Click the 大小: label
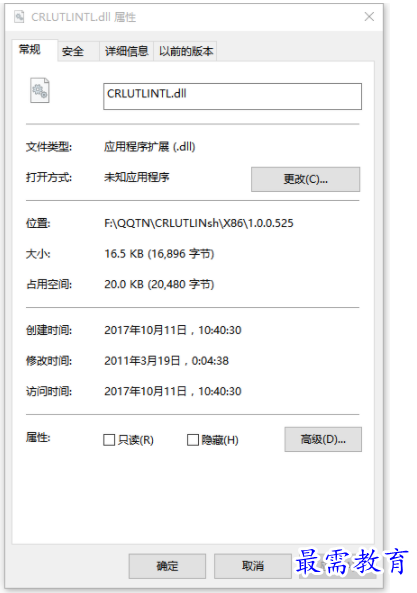This screenshot has width=417, height=593. [x=38, y=254]
